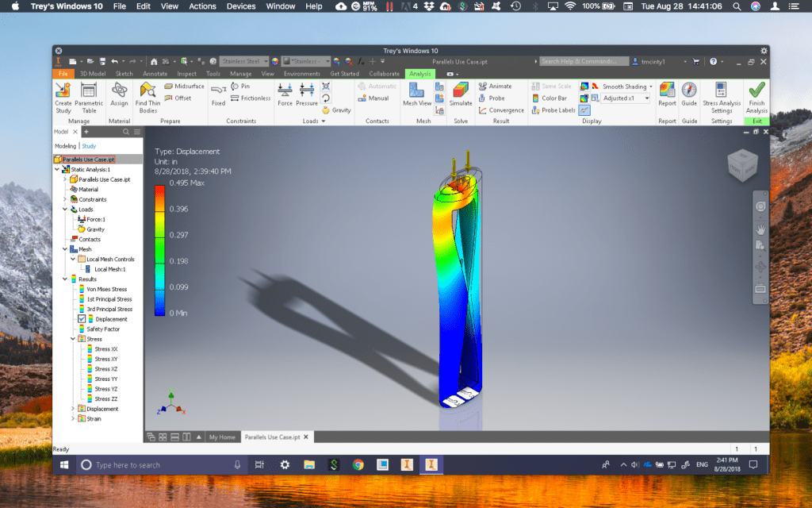Open Smooth Shading dropdown

pyautogui.click(x=650, y=87)
